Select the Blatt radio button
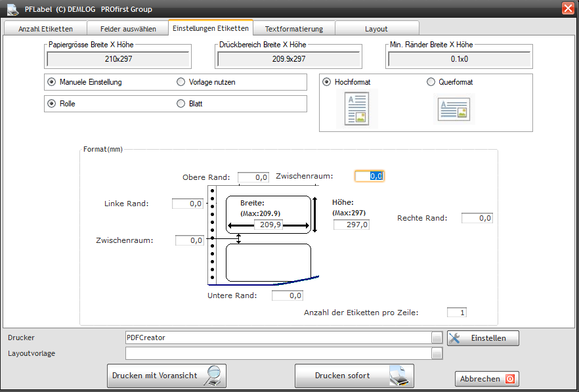 click(x=181, y=104)
